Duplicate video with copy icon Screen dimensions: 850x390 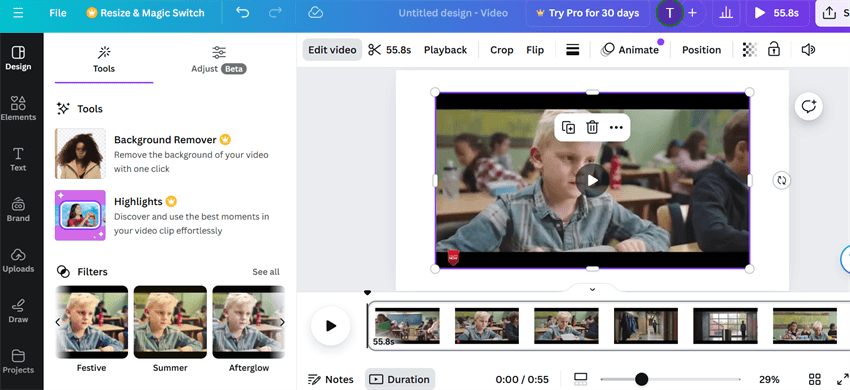click(568, 127)
